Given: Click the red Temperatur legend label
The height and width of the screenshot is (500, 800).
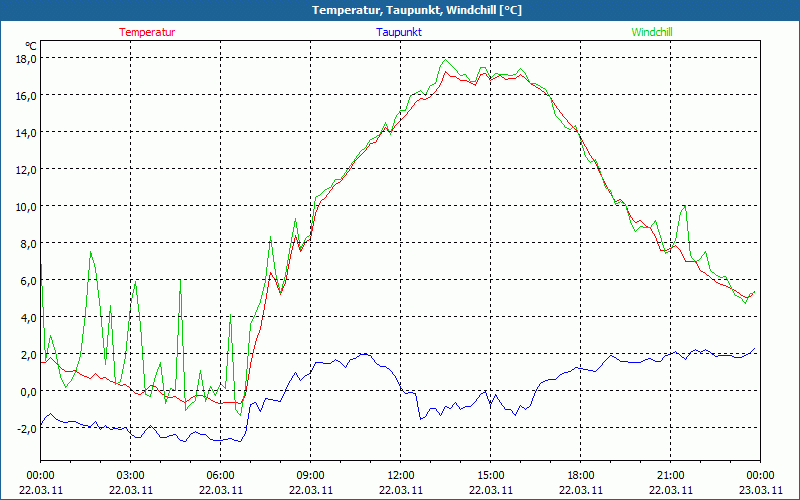Looking at the screenshot, I should pos(147,32).
